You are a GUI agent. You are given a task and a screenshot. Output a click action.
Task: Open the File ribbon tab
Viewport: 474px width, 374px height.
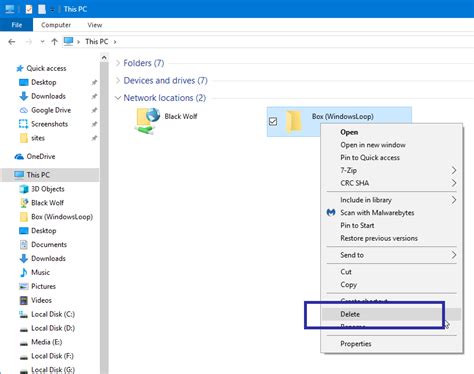tap(17, 25)
